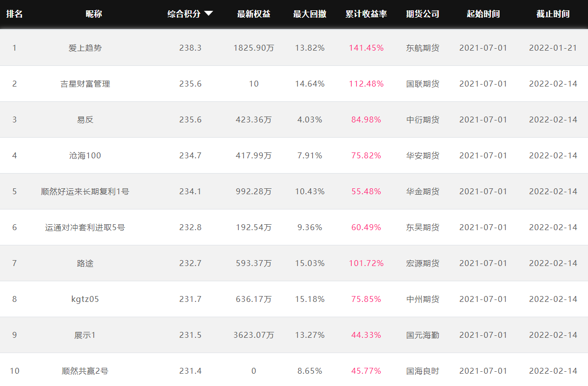
Task: Click score value 234.1
Action: pyautogui.click(x=190, y=191)
